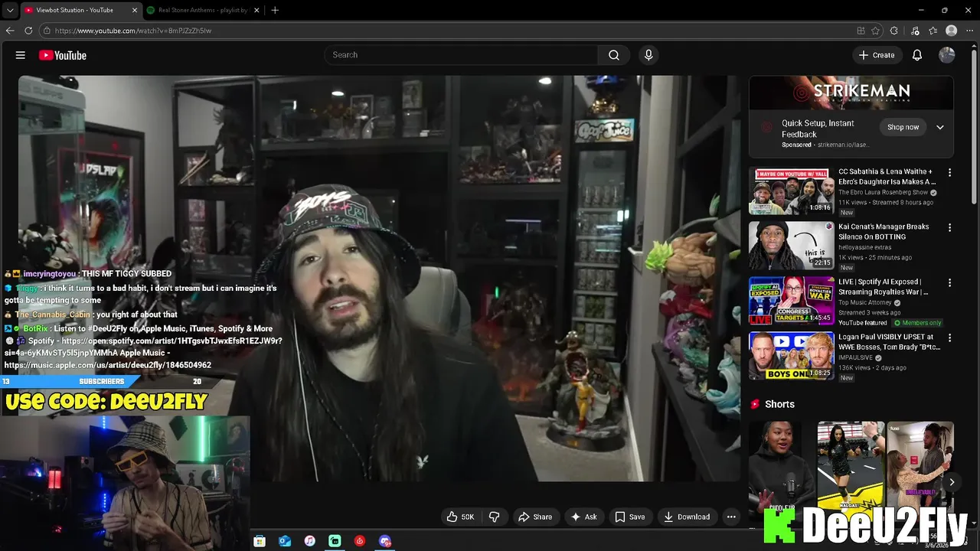Start voice search with the microphone icon
The height and width of the screenshot is (551, 980).
(x=648, y=55)
